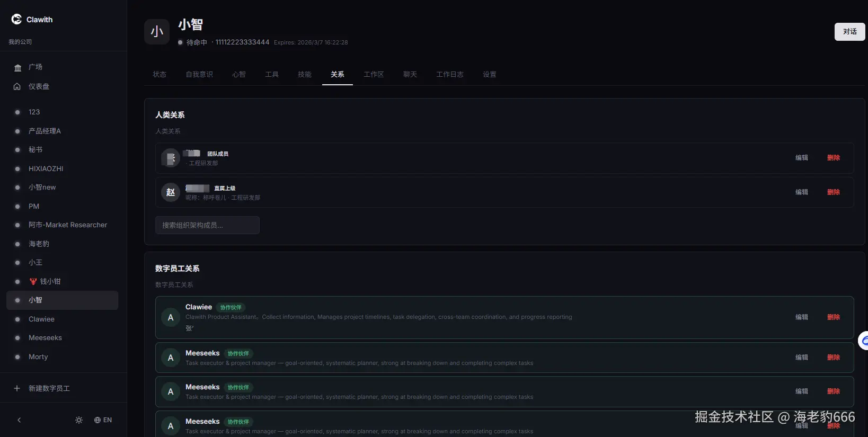Click the 直属上级 badge

point(225,188)
